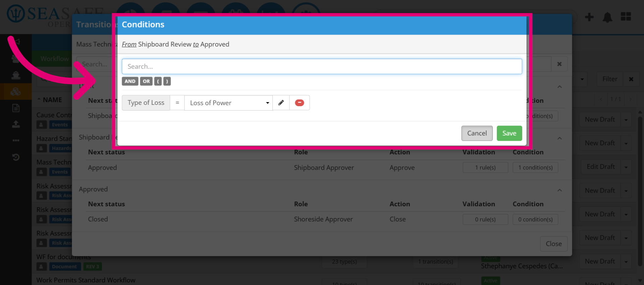Clear the Transitions search with the x button
Image resolution: width=644 pixels, height=285 pixels.
(x=559, y=64)
